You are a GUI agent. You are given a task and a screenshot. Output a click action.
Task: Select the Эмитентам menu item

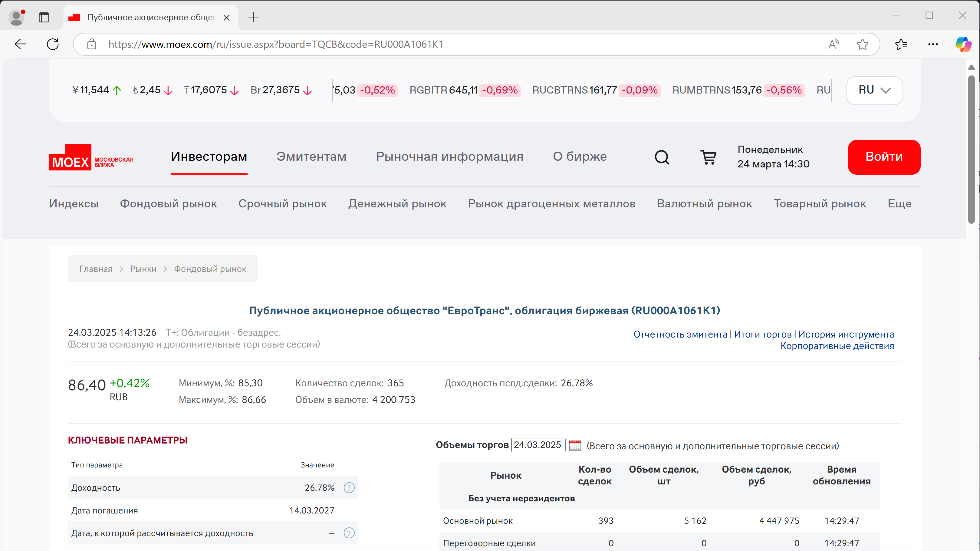click(x=311, y=157)
